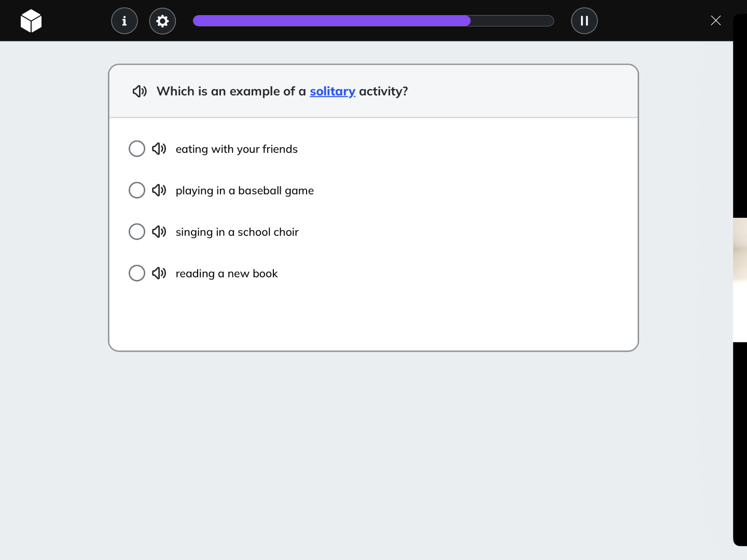The height and width of the screenshot is (560, 747).
Task: Play audio for "reading a new book"
Action: 159,273
